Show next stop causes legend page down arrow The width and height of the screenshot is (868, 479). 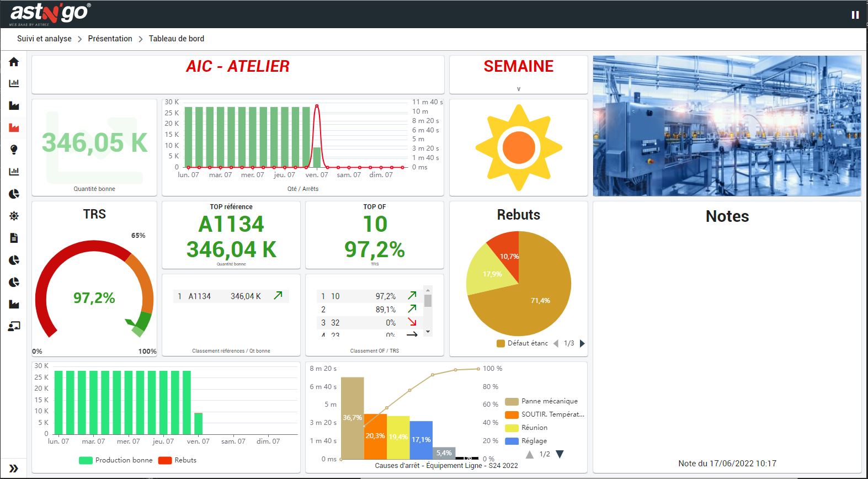tap(560, 454)
